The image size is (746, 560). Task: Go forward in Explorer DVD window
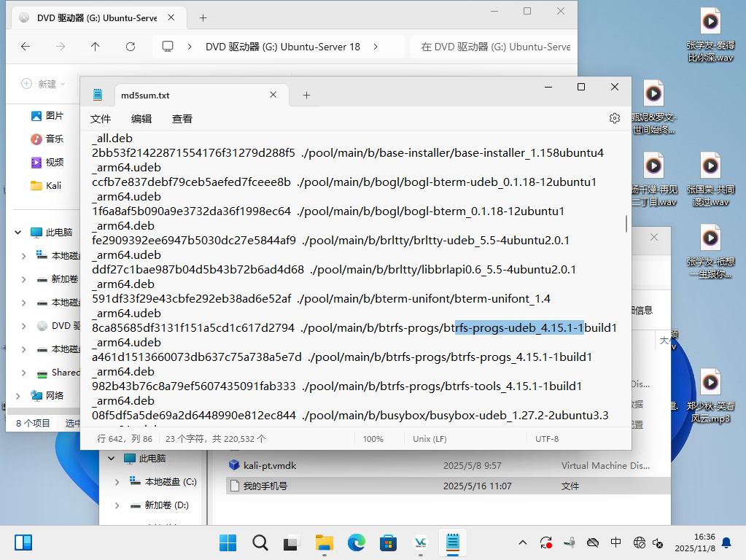[61, 46]
